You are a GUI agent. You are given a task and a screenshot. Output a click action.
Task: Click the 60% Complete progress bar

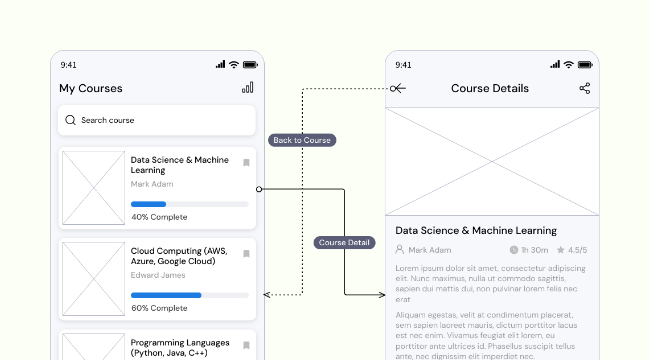[x=190, y=295]
